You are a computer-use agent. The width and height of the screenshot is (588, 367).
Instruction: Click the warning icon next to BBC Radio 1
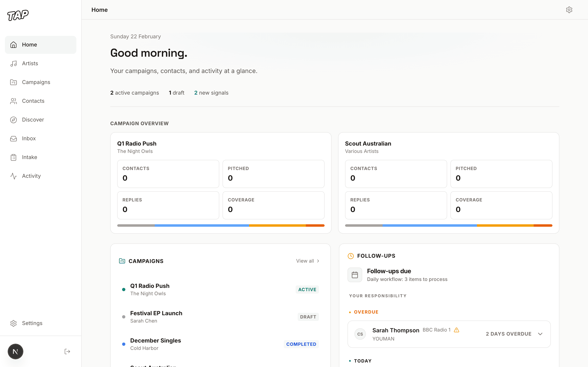457,330
